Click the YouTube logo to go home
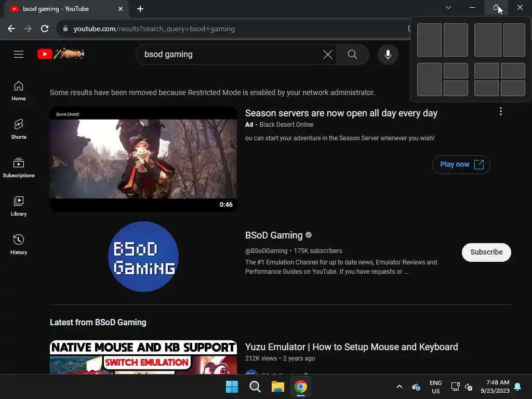The height and width of the screenshot is (399, 532). click(x=61, y=54)
